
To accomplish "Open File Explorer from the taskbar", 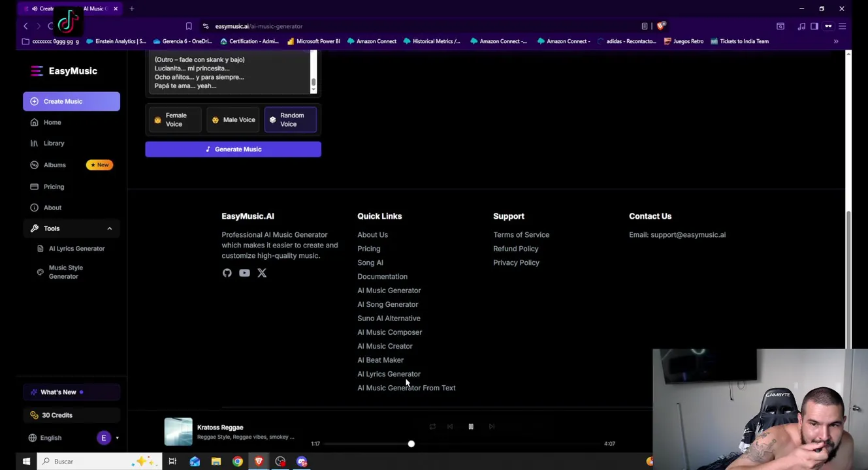I will [216, 462].
